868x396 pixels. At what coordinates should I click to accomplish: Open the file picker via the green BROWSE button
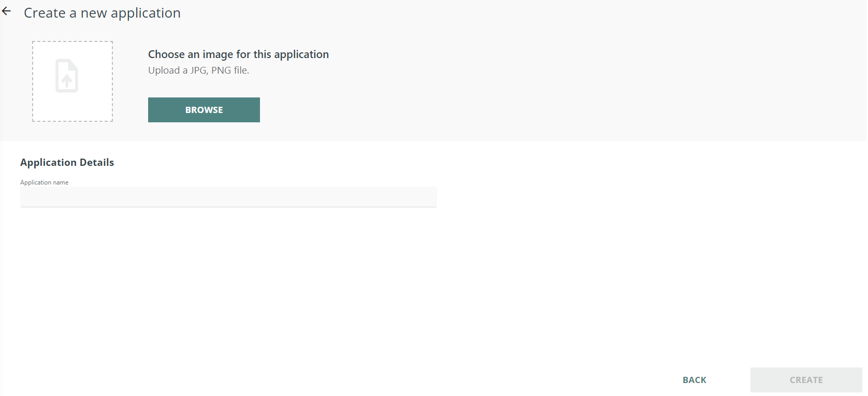[x=204, y=110]
